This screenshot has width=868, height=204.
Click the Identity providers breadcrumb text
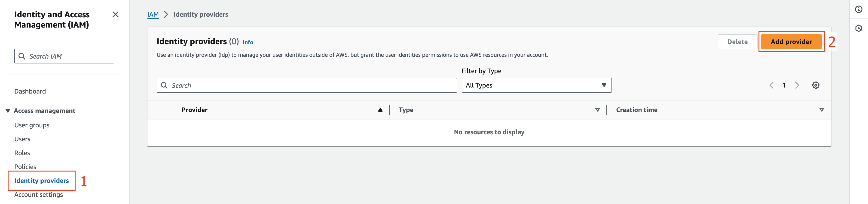click(201, 15)
